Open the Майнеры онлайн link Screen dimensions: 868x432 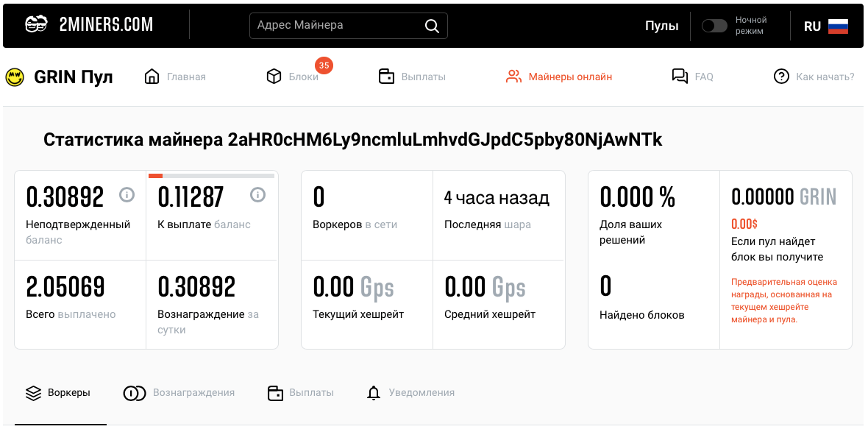pos(559,77)
